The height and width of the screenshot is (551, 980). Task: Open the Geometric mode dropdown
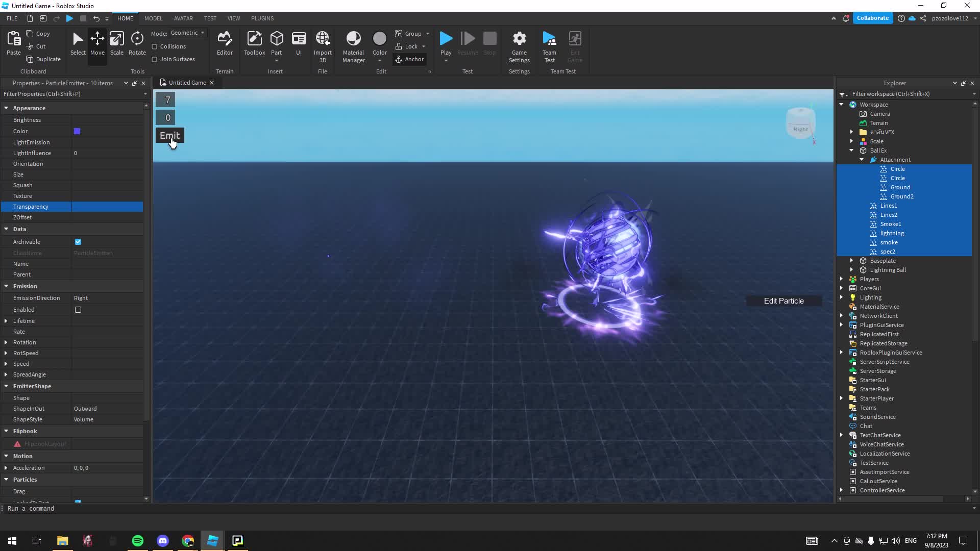(187, 33)
